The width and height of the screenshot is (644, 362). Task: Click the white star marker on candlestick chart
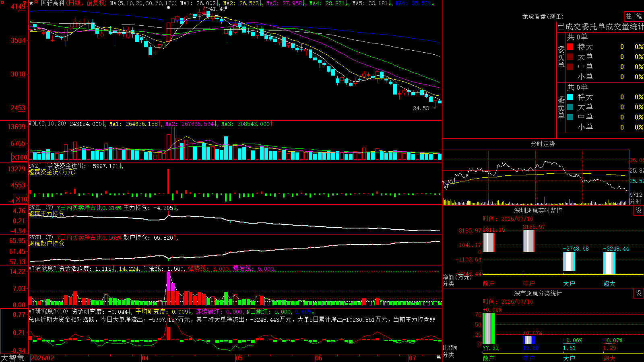point(168,7)
